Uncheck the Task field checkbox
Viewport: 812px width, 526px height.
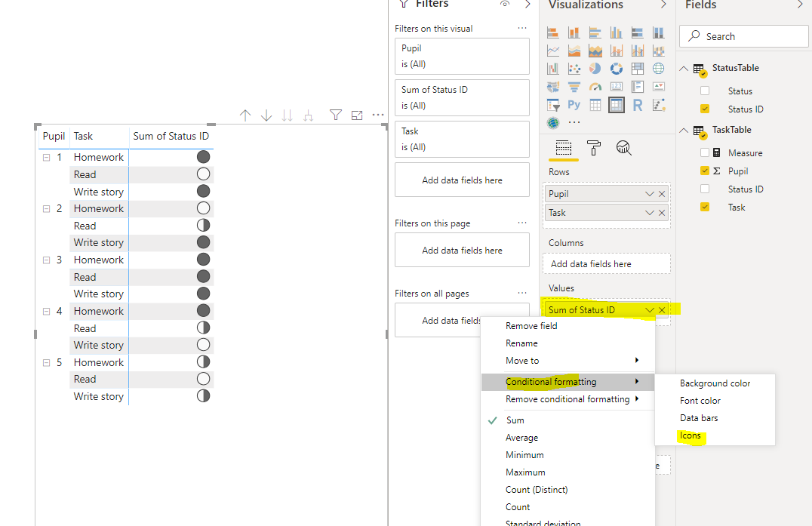tap(705, 207)
